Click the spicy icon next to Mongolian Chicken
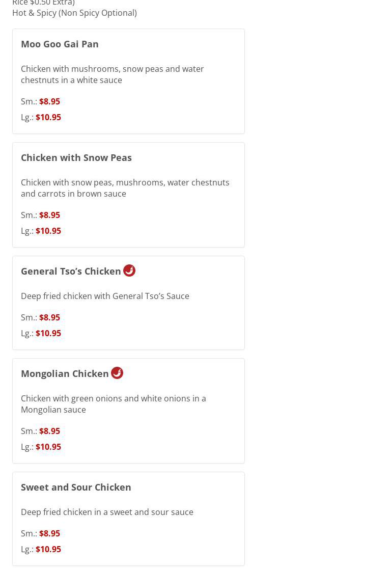The height and width of the screenshot is (568, 392). 117,373
